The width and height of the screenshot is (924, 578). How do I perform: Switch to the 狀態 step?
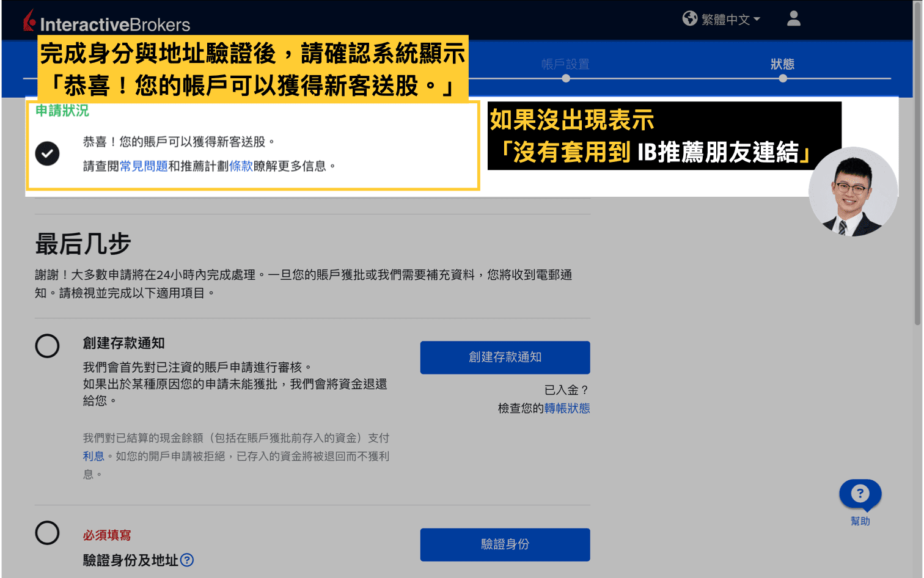[x=783, y=64]
